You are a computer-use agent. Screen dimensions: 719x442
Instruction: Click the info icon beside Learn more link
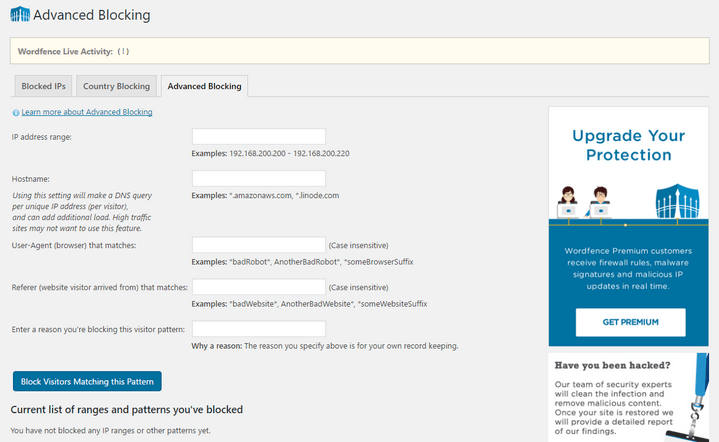tap(16, 112)
